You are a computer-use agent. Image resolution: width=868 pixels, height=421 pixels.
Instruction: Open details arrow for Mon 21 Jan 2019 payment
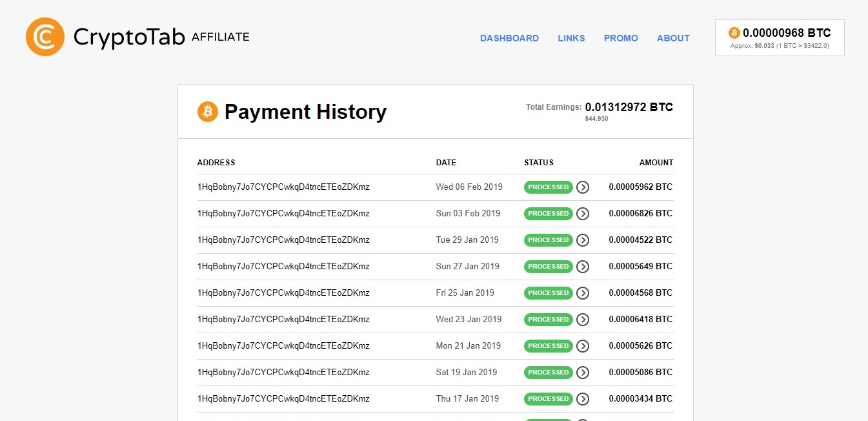pyautogui.click(x=583, y=346)
